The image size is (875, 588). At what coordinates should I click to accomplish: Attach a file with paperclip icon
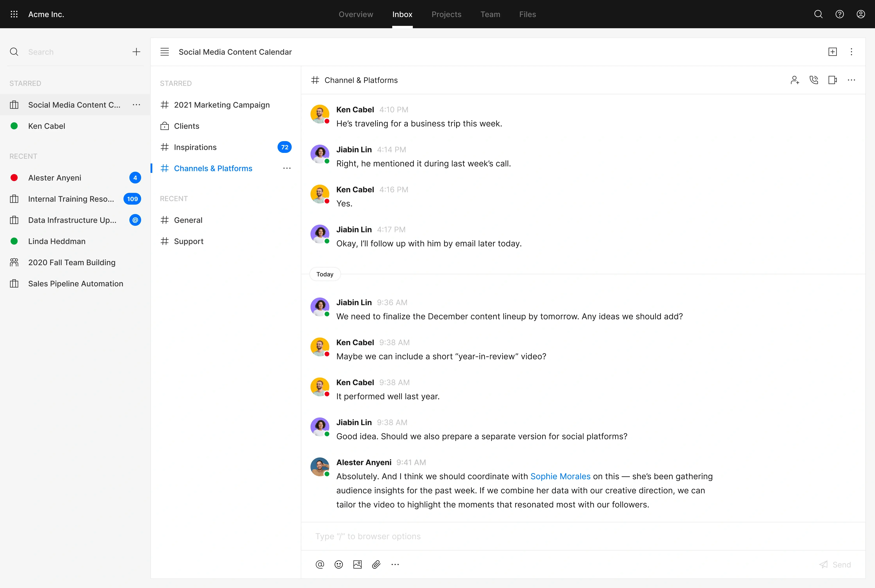pos(376,564)
